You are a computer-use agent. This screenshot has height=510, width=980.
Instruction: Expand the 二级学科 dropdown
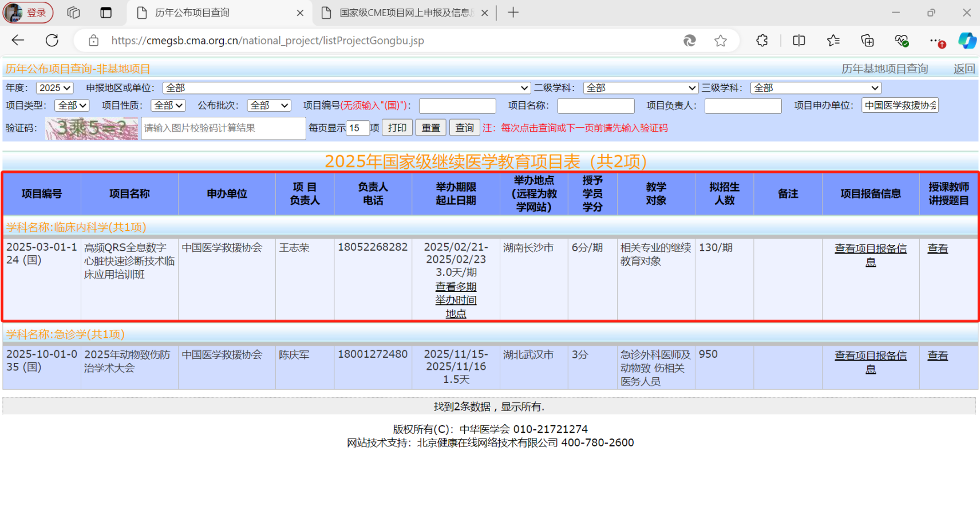641,88
